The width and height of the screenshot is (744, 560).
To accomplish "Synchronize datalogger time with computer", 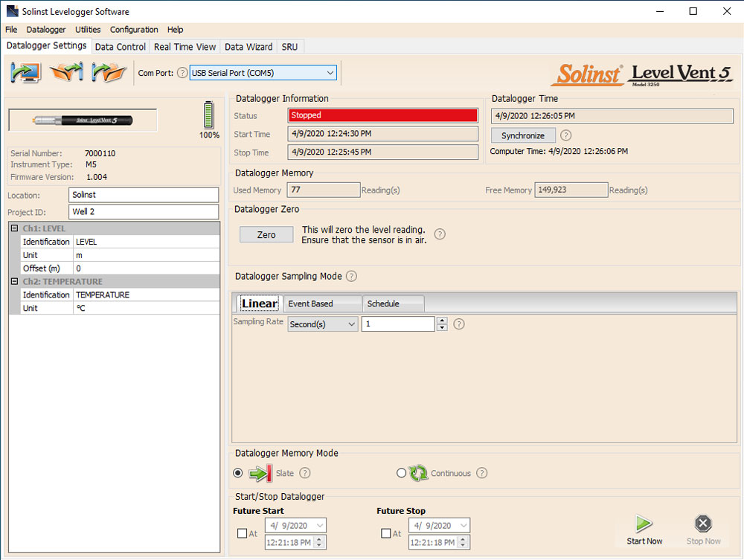I will (523, 135).
